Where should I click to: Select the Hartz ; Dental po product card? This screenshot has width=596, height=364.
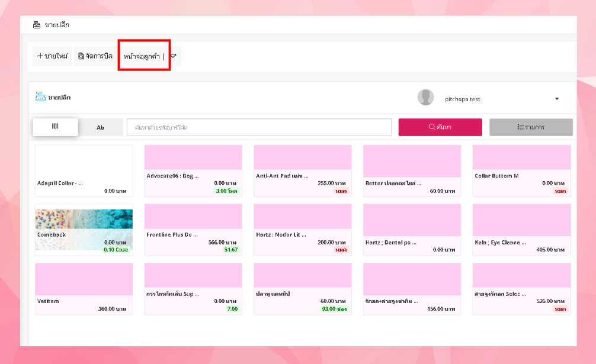[x=412, y=230]
